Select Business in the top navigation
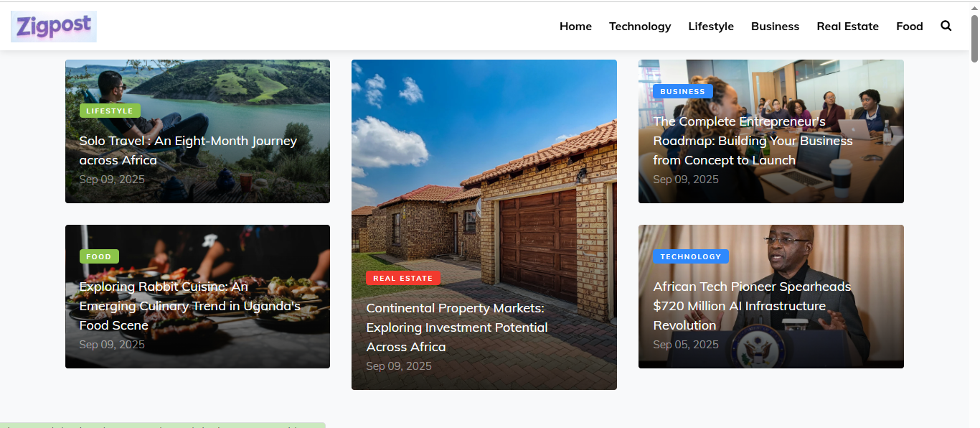The height and width of the screenshot is (428, 980). pos(775,27)
